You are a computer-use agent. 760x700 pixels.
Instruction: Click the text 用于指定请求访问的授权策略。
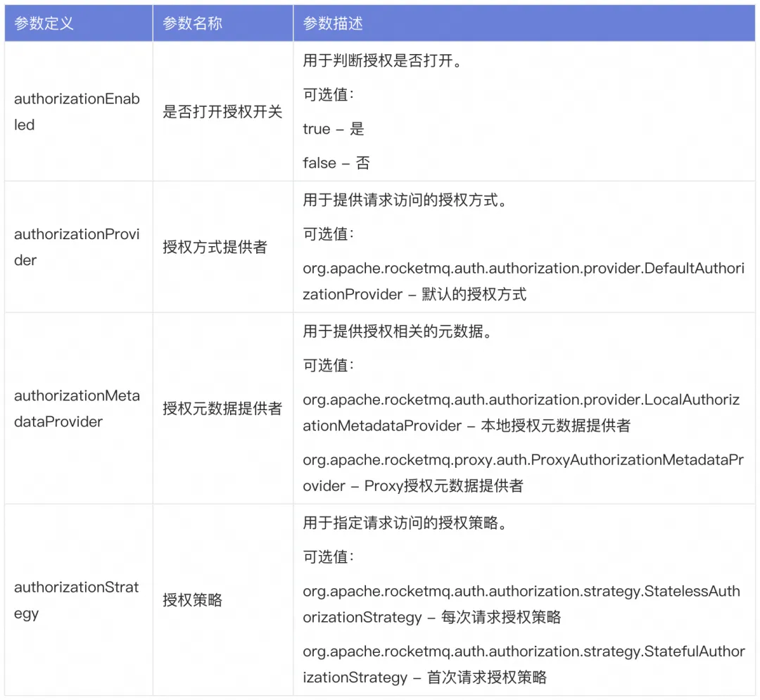point(405,523)
